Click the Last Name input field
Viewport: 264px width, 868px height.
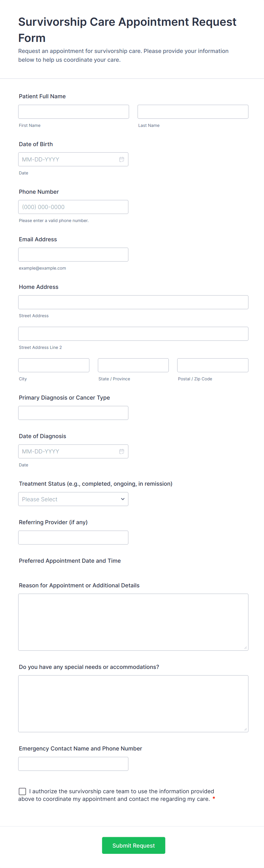tap(193, 112)
